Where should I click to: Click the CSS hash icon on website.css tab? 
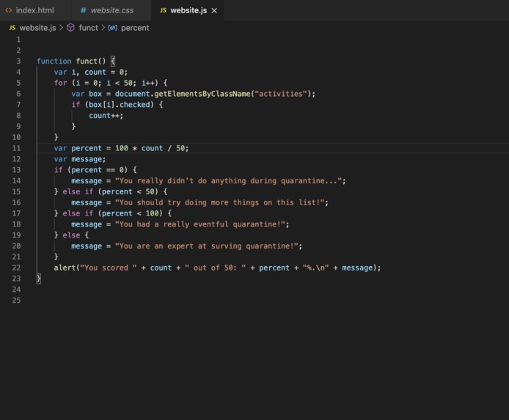[84, 10]
